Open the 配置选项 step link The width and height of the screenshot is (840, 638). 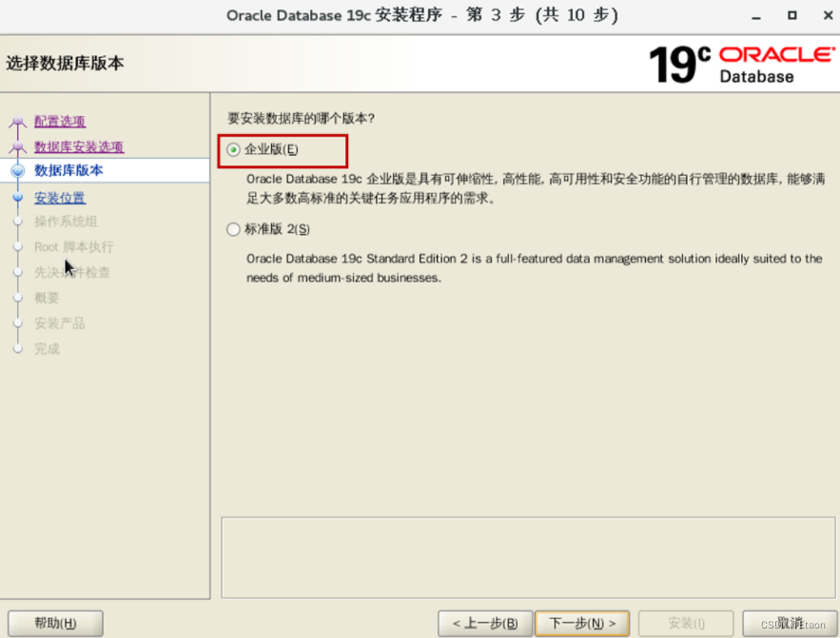(x=60, y=122)
